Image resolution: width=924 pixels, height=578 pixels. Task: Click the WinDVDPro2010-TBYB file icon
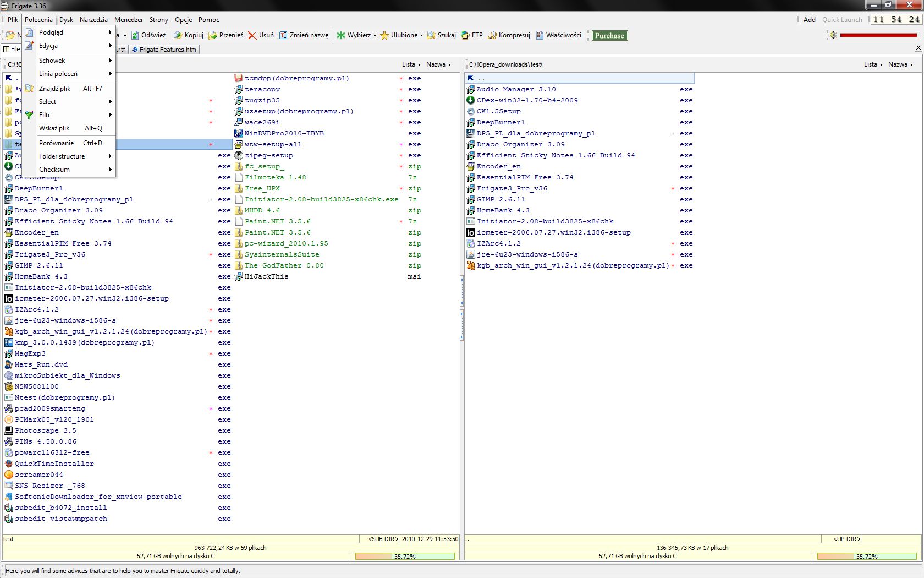(x=239, y=133)
